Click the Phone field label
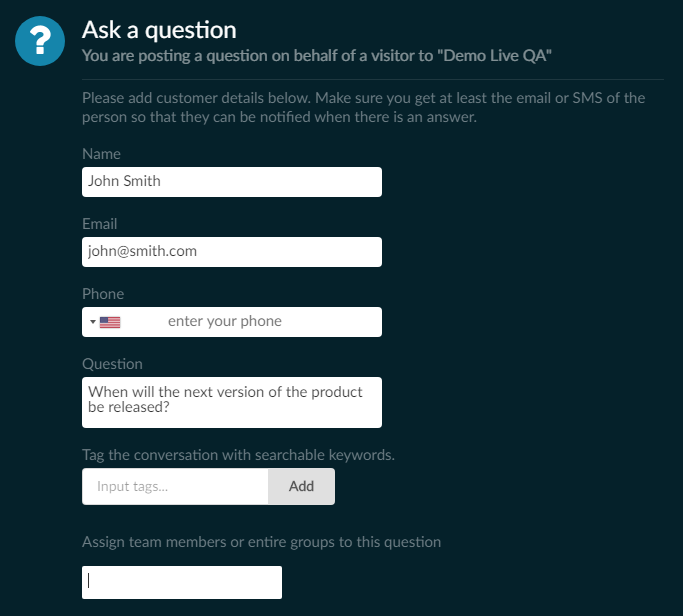The height and width of the screenshot is (616, 683). coord(103,294)
